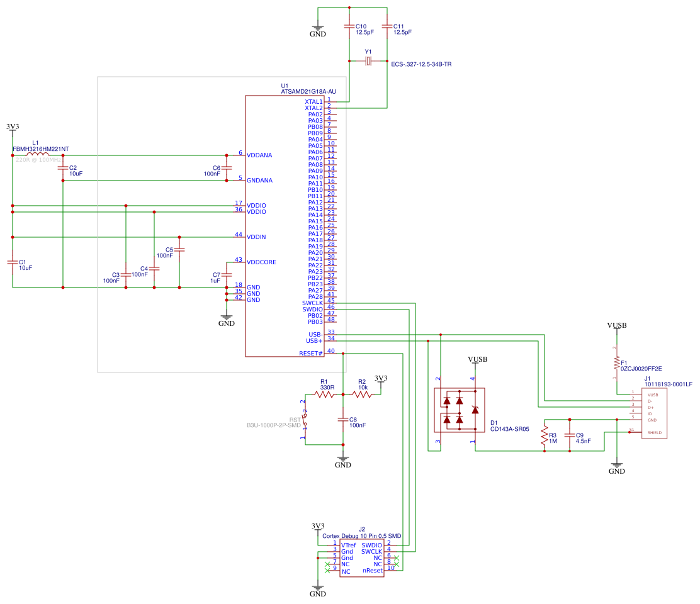Image resolution: width=700 pixels, height=604 pixels.
Task: Click the 0ZCJ0020FF2E fuse part label
Action: pyautogui.click(x=641, y=369)
